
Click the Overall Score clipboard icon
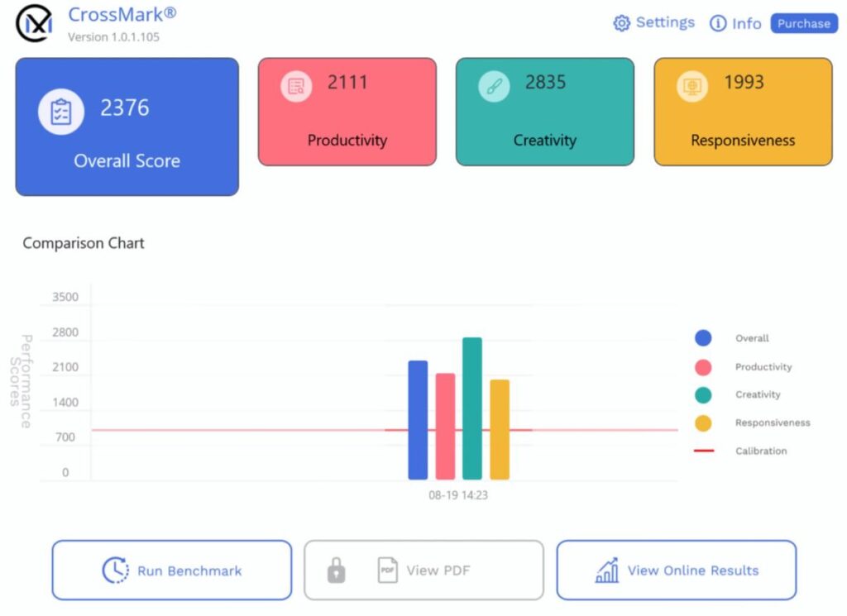61,112
